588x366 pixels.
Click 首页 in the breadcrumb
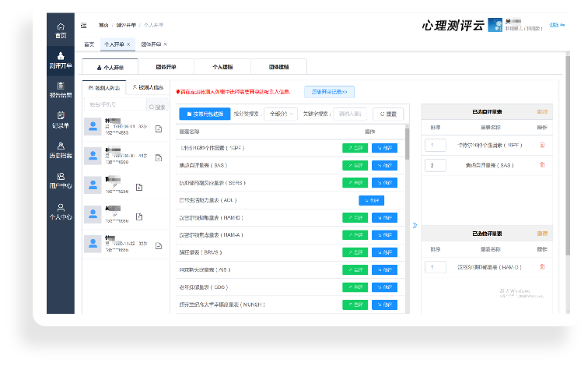click(103, 25)
